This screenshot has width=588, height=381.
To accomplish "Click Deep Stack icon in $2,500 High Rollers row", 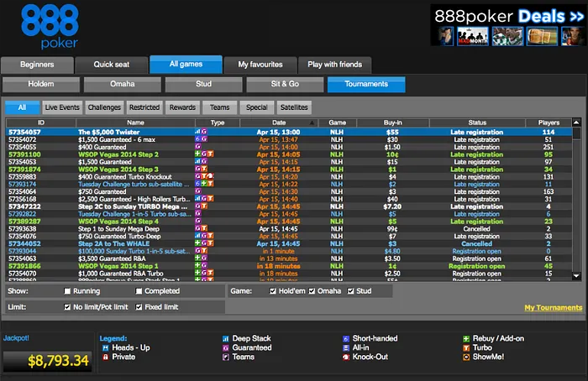I will [197, 199].
